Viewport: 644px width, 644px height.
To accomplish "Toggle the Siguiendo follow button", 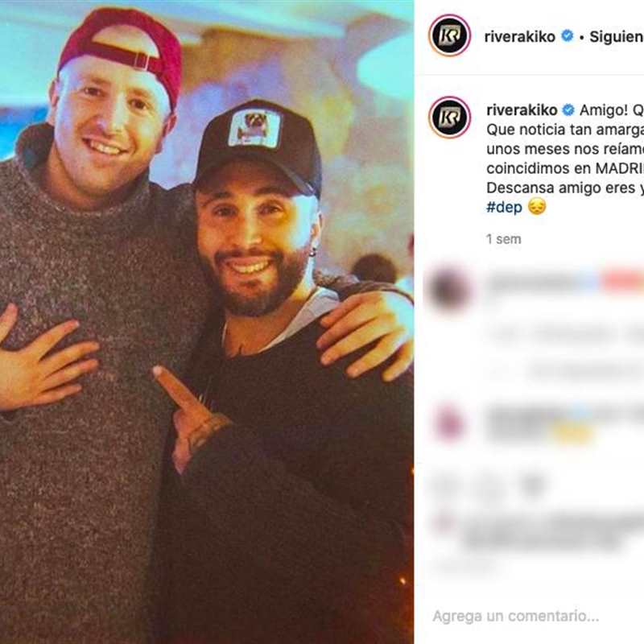I will point(617,36).
